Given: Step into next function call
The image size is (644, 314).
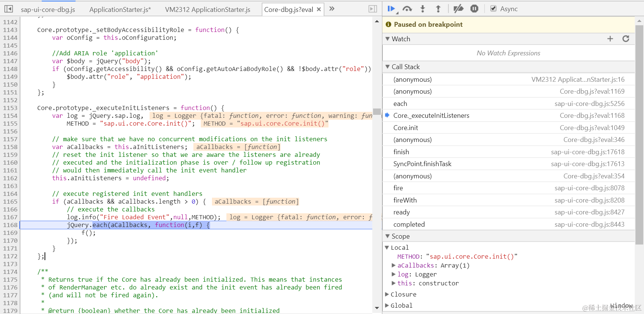Looking at the screenshot, I should [423, 9].
